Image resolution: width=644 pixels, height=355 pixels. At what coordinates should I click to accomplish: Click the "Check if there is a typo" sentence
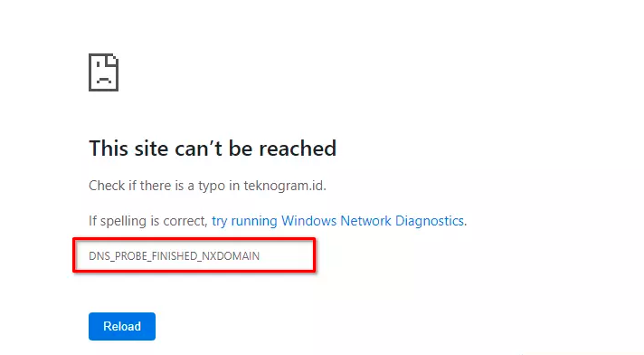(x=207, y=186)
